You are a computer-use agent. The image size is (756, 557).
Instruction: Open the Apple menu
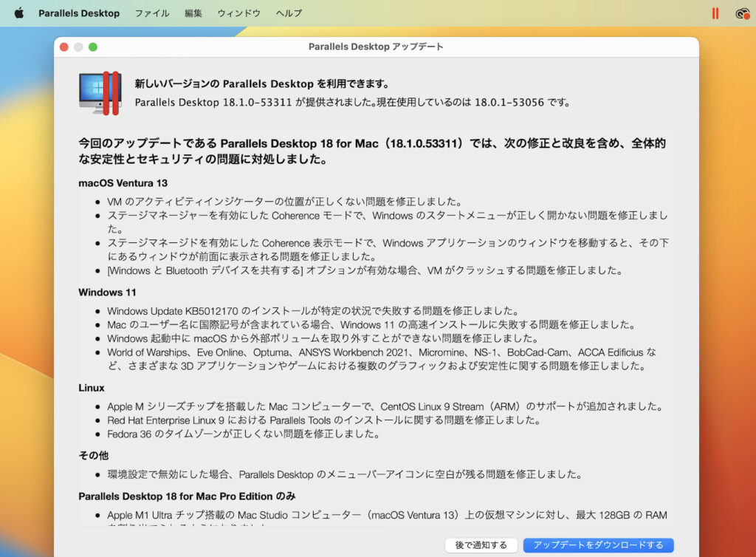pos(19,13)
